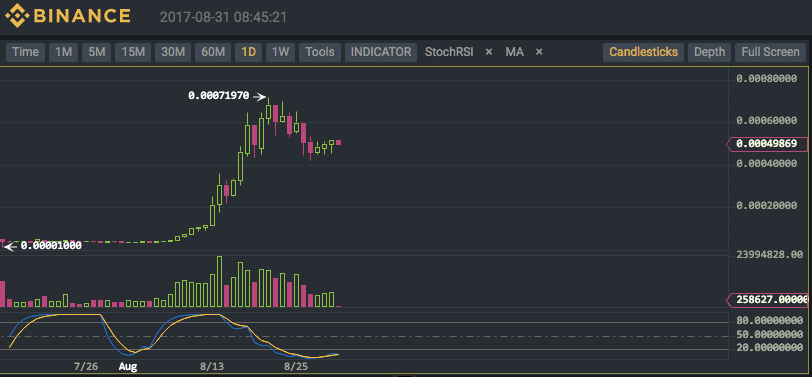Viewport: 812px width, 377px height.
Task: Click the high price label 0.00071970
Action: 219,96
